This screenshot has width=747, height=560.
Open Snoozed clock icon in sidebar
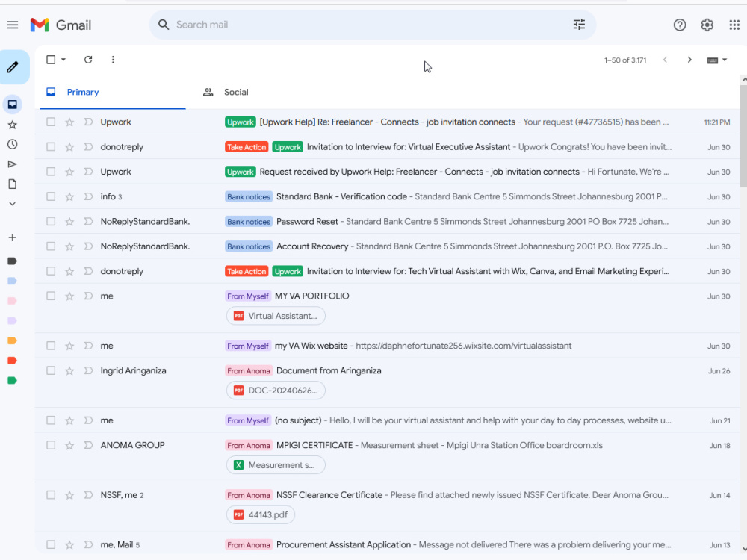(13, 144)
